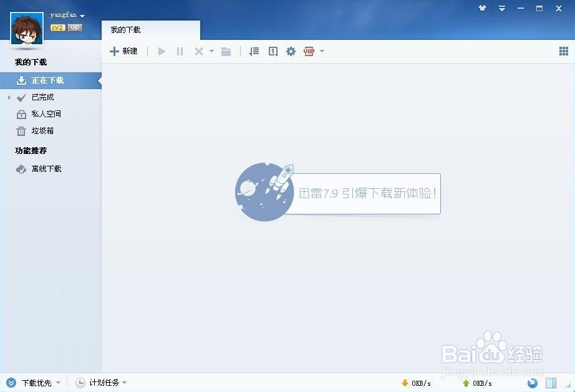Image resolution: width=575 pixels, height=392 pixels.
Task: Expand the dropdown arrow next to VIP icon
Action: [322, 51]
